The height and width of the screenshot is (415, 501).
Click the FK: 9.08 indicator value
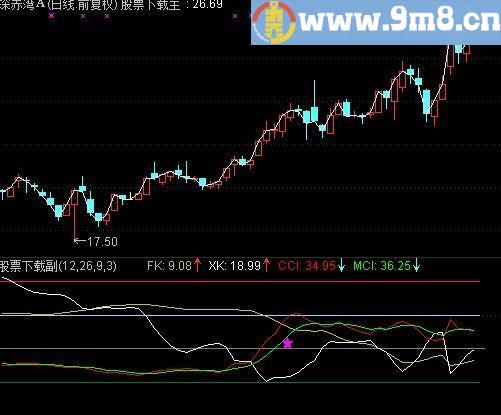coord(169,266)
